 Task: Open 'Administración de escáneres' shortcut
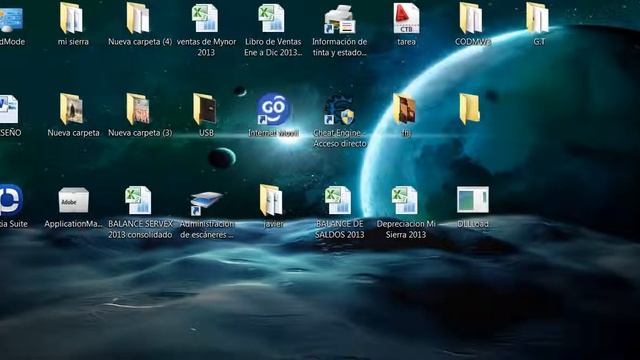pyautogui.click(x=206, y=202)
